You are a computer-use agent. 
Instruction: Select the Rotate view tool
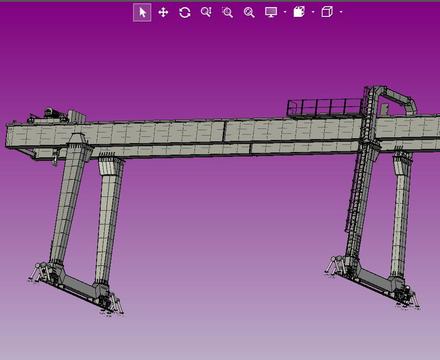coord(185,13)
